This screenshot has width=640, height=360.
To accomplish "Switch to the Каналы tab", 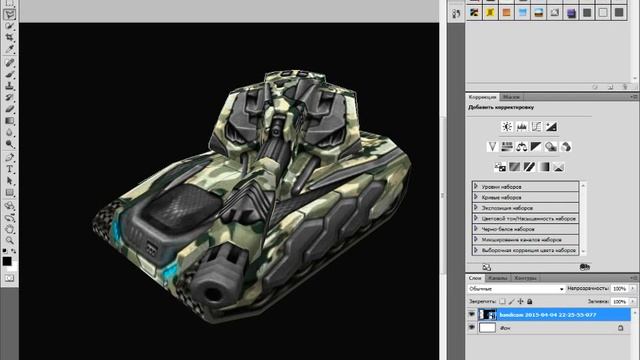I will tap(498, 278).
